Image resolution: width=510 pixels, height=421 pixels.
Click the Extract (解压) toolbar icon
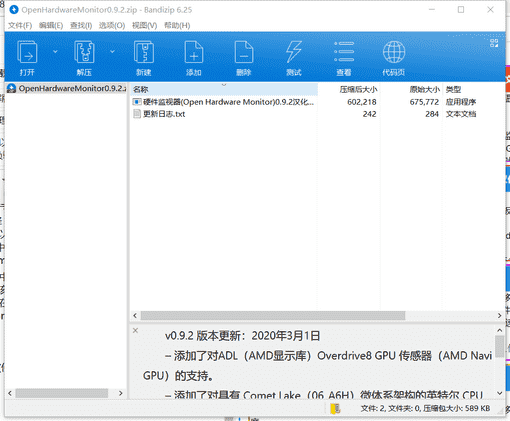[84, 52]
